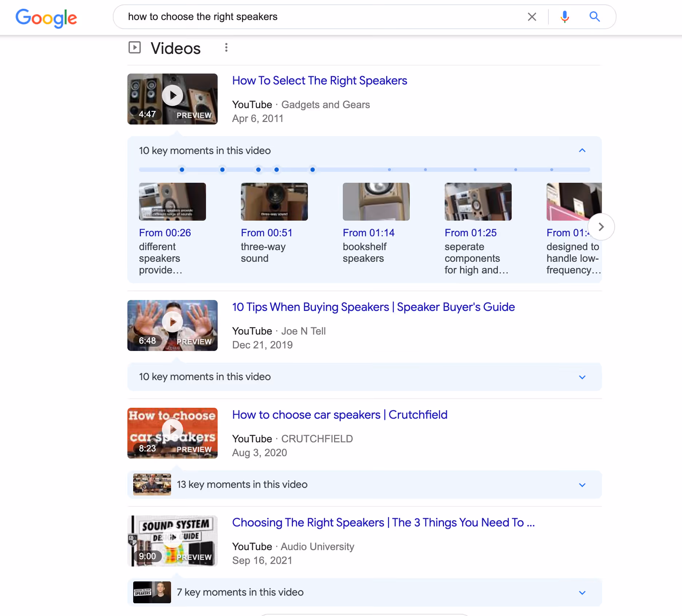This screenshot has width=682, height=616.
Task: Click the From 01:14 timestamp link
Action: coord(369,233)
